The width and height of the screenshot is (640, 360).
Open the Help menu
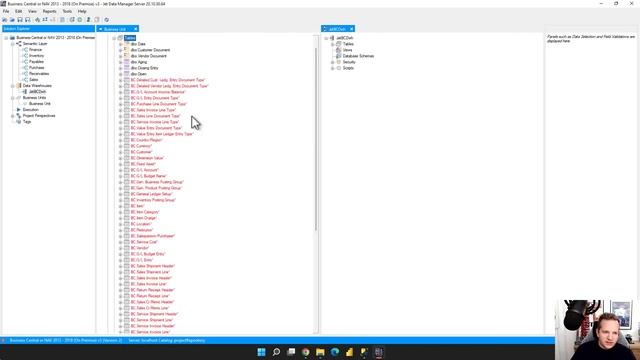coord(82,11)
